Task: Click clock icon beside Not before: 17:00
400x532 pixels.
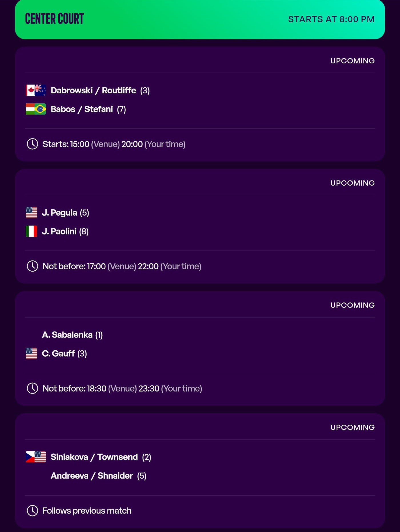Action: pos(33,266)
